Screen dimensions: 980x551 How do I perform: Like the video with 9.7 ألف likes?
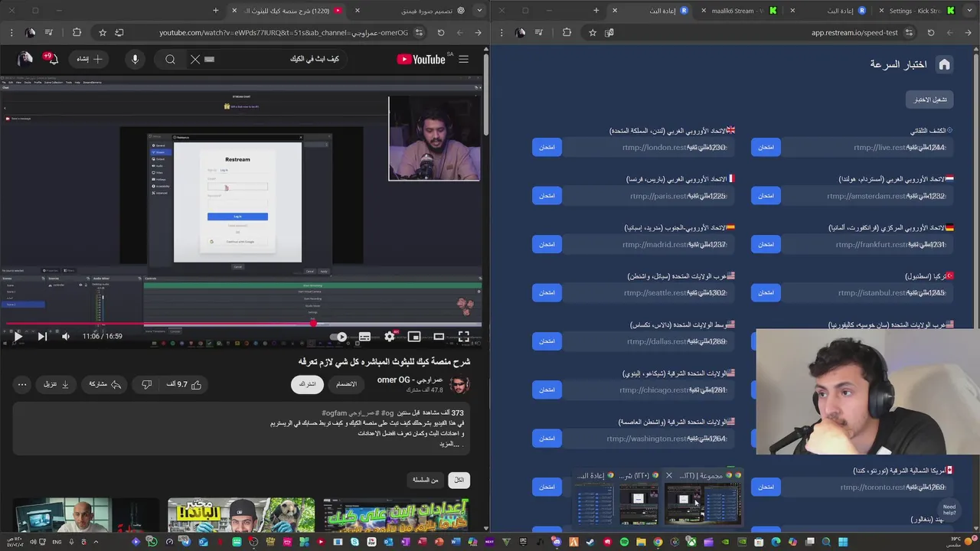click(184, 384)
